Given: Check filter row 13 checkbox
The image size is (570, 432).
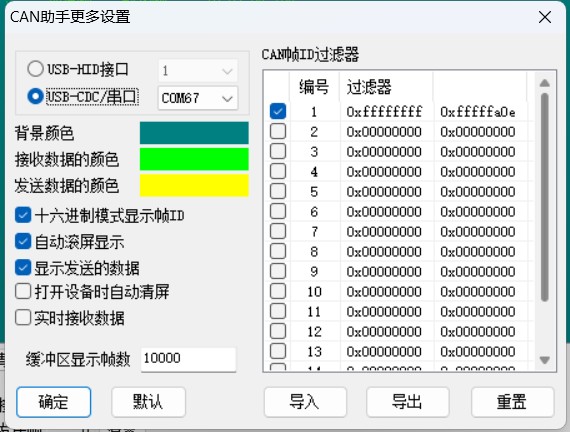Looking at the screenshot, I should [278, 351].
